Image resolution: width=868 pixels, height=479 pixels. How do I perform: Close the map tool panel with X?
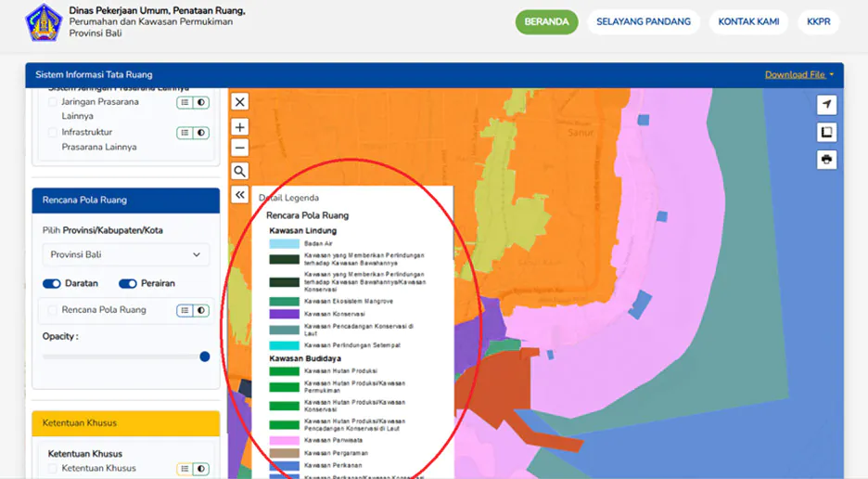[239, 102]
